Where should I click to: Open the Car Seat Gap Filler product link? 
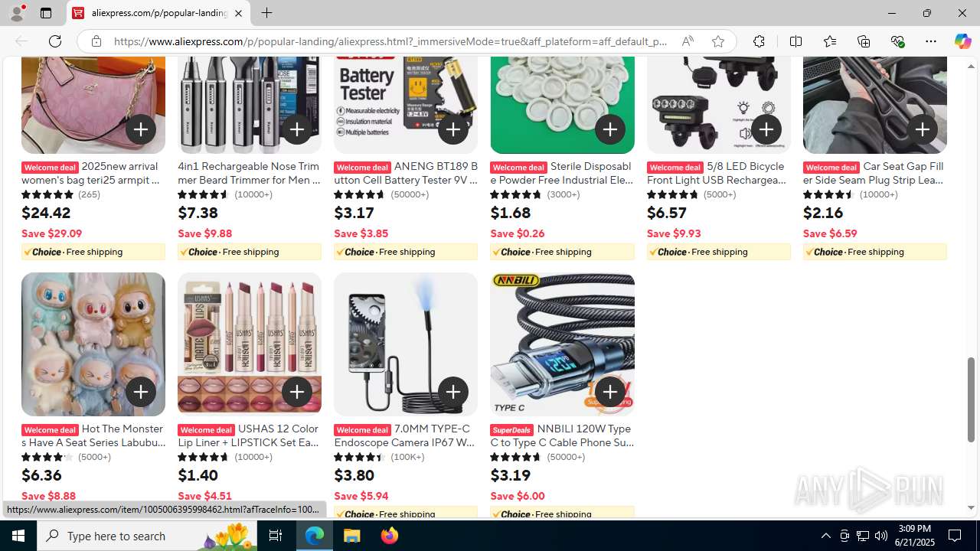pyautogui.click(x=875, y=173)
